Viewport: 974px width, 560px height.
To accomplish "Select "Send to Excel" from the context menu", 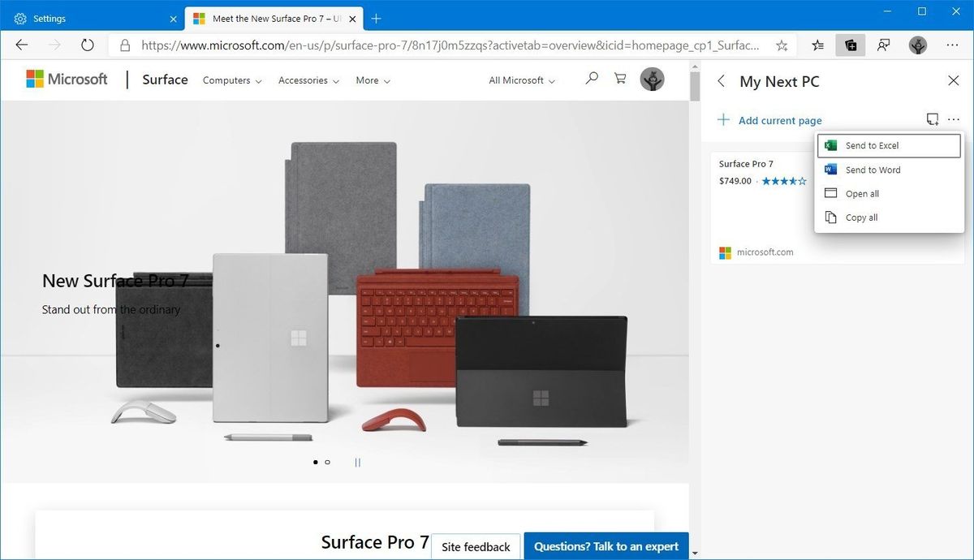I will click(x=872, y=145).
